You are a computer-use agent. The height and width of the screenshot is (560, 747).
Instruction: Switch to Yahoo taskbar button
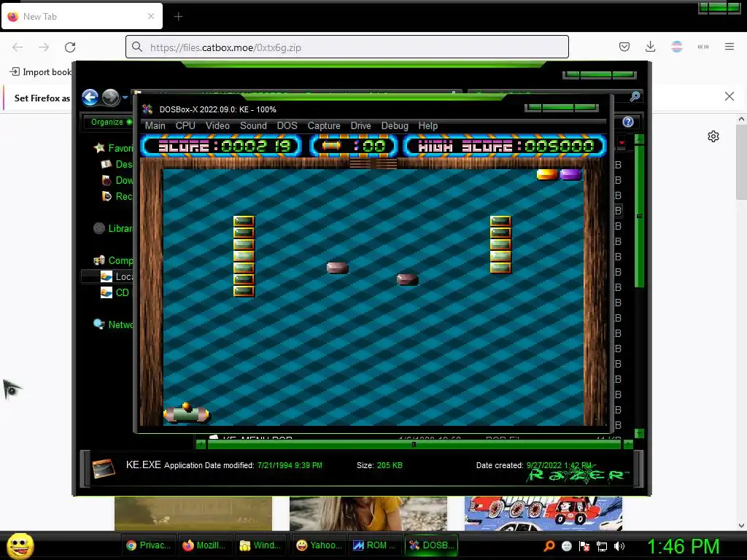(x=318, y=545)
